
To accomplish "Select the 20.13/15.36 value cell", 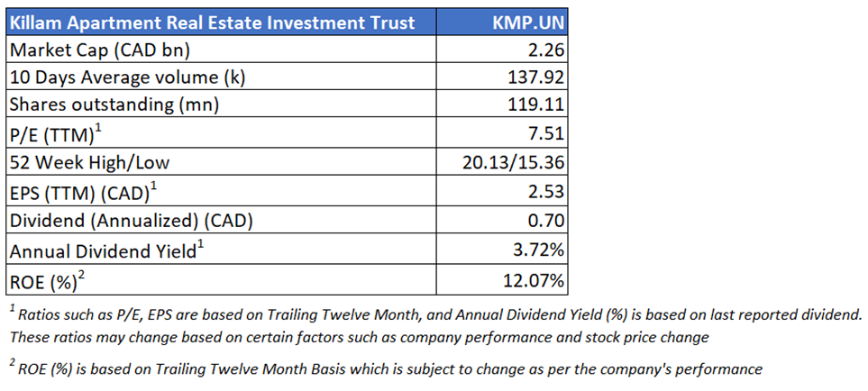I will pyautogui.click(x=512, y=163).
